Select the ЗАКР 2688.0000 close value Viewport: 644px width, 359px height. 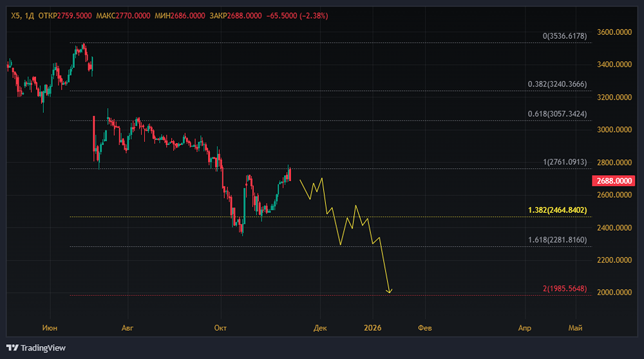coord(236,15)
